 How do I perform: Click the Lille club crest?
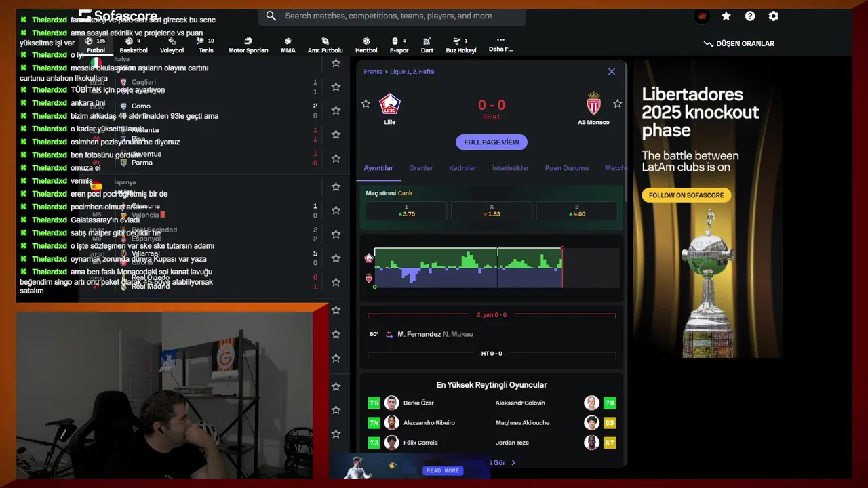click(389, 104)
